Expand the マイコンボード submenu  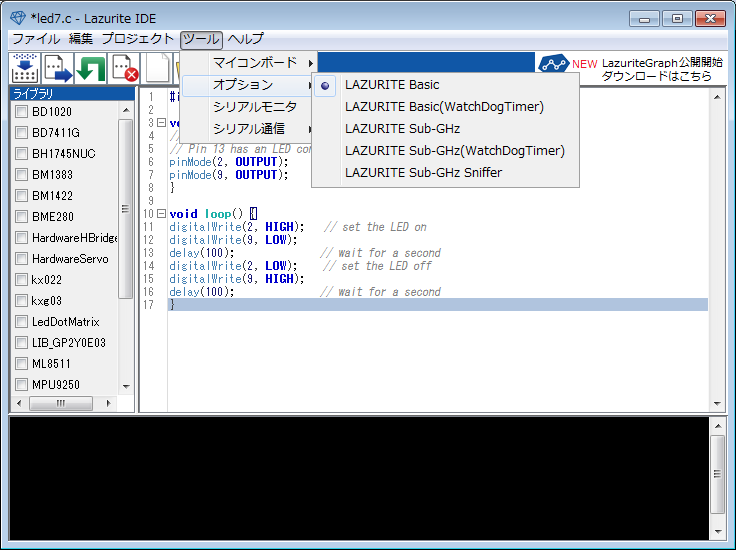pos(249,62)
